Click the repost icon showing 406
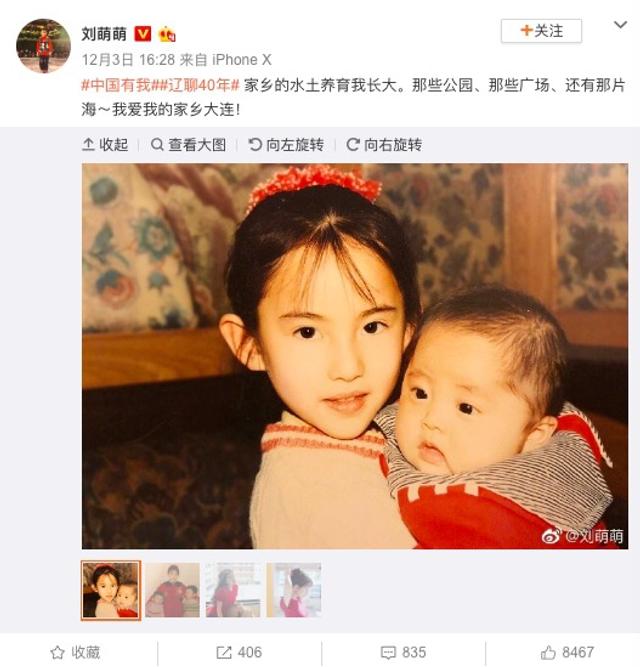 pyautogui.click(x=239, y=652)
